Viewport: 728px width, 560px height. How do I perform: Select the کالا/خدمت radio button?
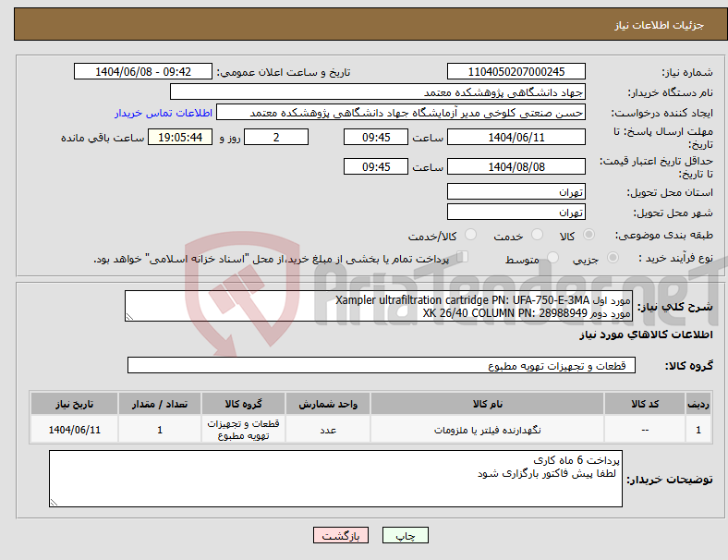tap(470, 235)
